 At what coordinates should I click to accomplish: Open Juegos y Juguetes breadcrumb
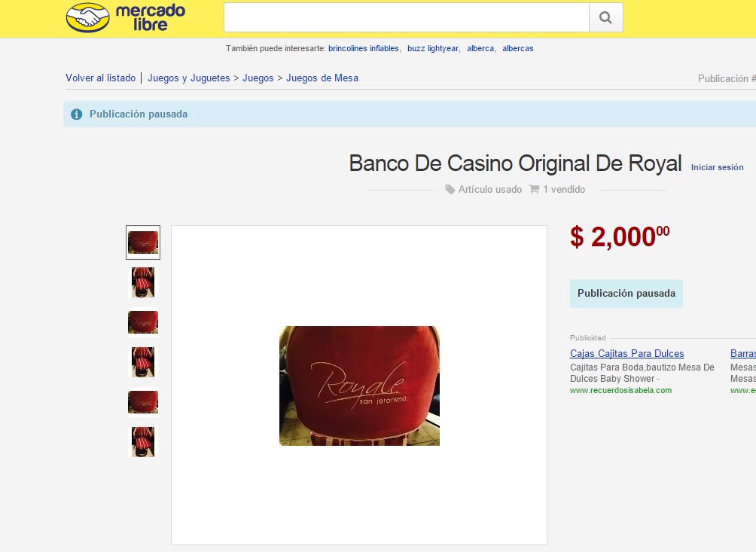click(x=188, y=78)
